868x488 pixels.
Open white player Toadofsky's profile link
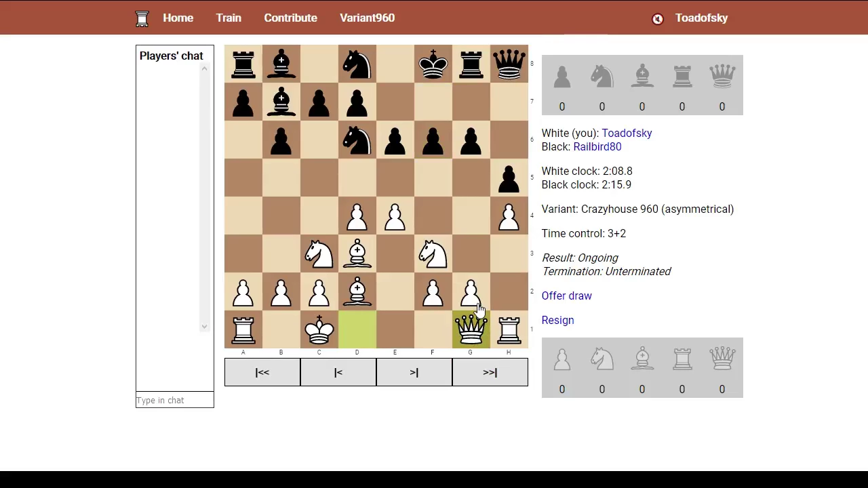coord(627,134)
